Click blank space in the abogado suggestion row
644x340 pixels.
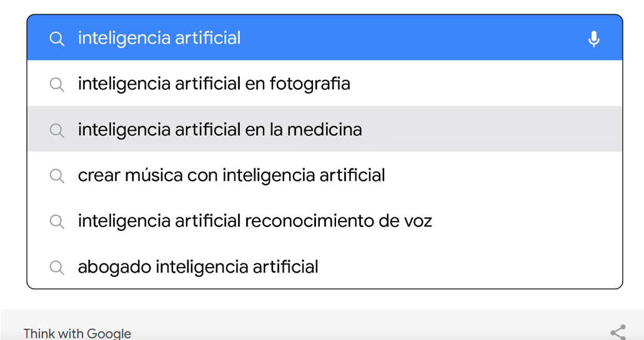468,268
